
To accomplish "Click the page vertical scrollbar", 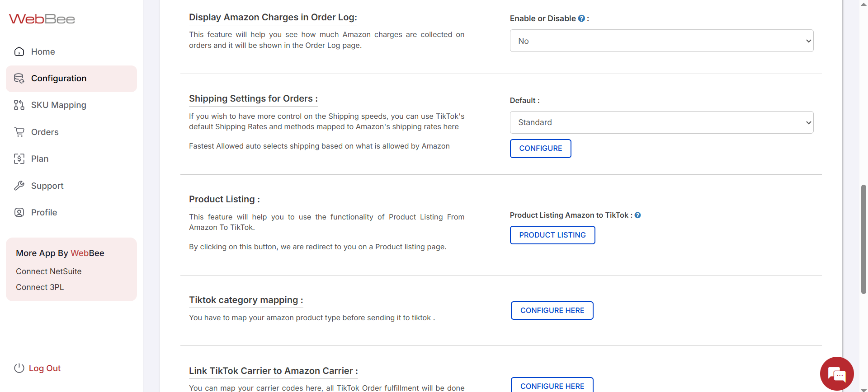I will [863, 239].
